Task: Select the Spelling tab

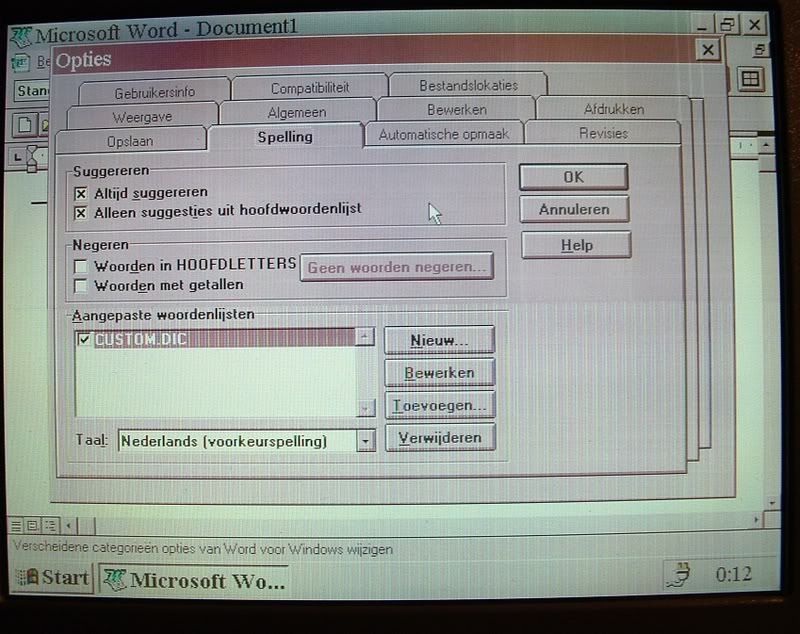Action: 285,137
